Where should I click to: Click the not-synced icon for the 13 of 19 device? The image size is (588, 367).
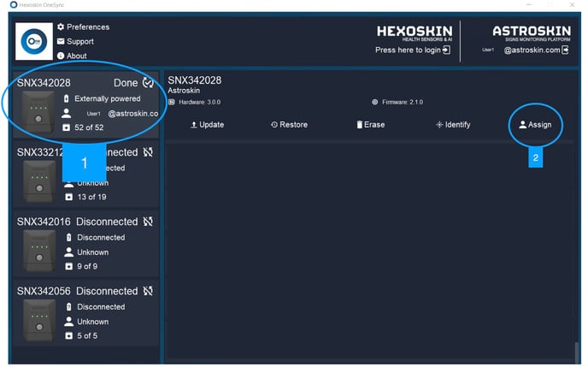pos(148,152)
